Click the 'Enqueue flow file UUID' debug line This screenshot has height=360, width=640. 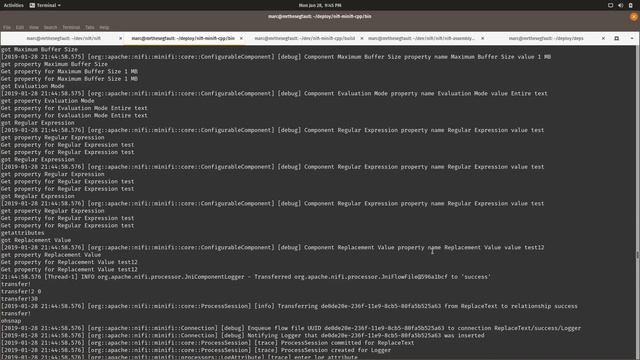[291, 328]
